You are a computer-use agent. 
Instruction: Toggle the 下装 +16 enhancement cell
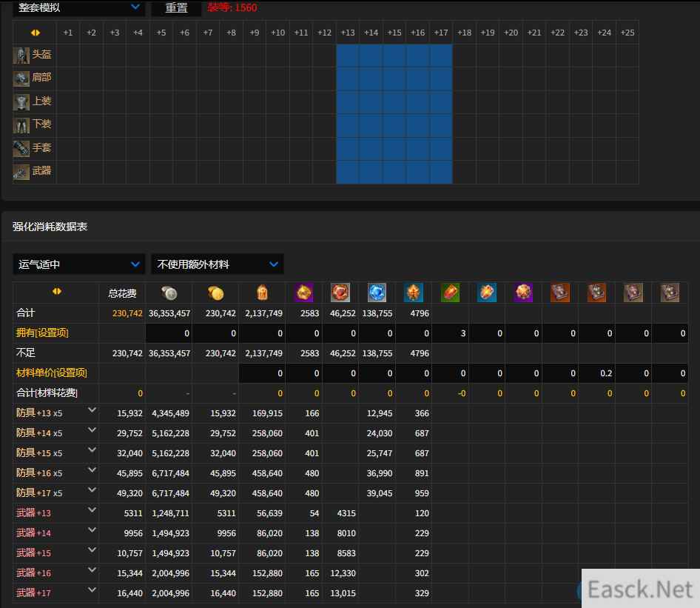coord(418,125)
